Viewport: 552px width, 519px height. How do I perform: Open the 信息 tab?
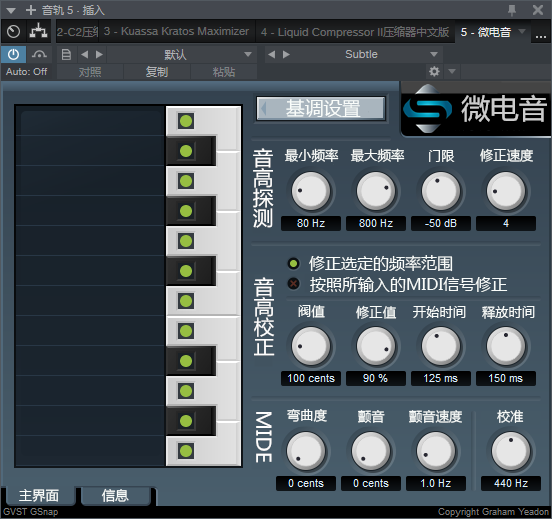115,495
